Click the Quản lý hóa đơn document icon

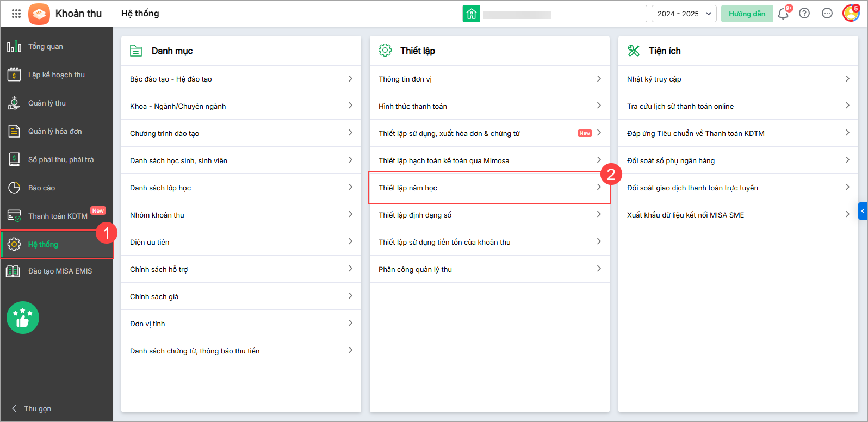[14, 131]
